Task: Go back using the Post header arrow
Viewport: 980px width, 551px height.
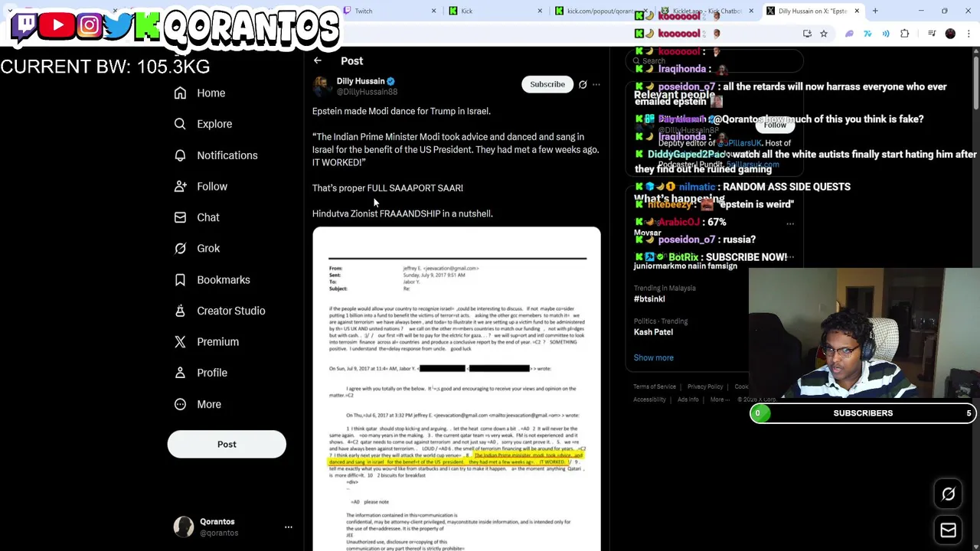Action: (317, 60)
